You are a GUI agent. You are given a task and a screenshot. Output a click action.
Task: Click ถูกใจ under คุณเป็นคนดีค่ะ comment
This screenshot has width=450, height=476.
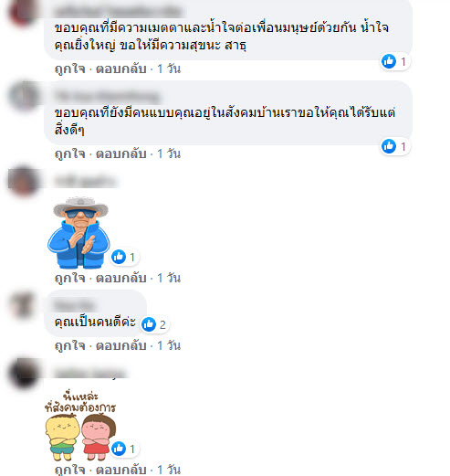69,345
